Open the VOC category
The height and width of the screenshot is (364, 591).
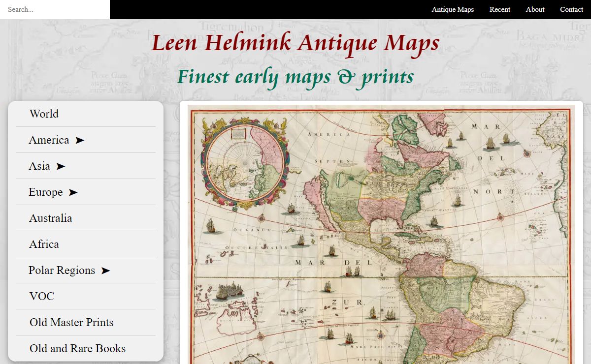42,296
